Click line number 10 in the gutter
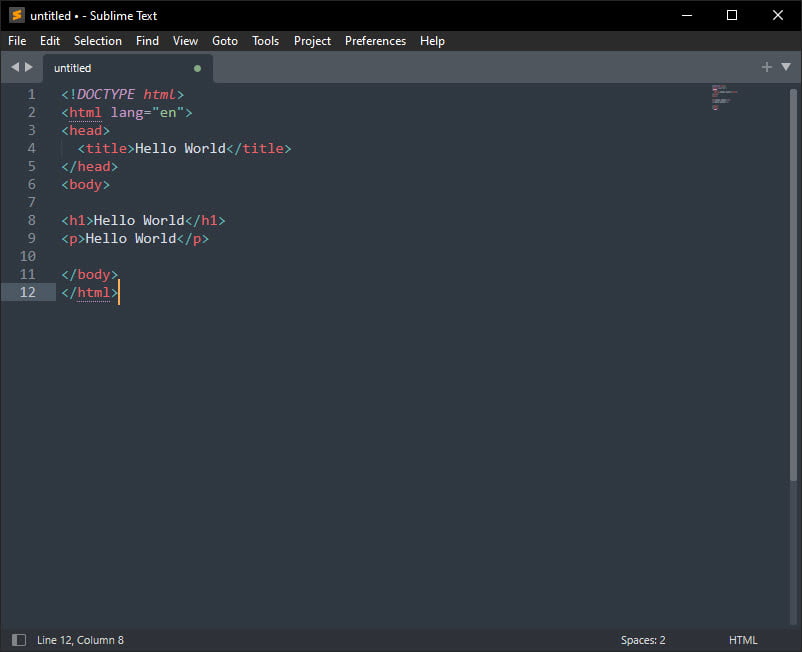Image resolution: width=802 pixels, height=652 pixels. coord(28,256)
